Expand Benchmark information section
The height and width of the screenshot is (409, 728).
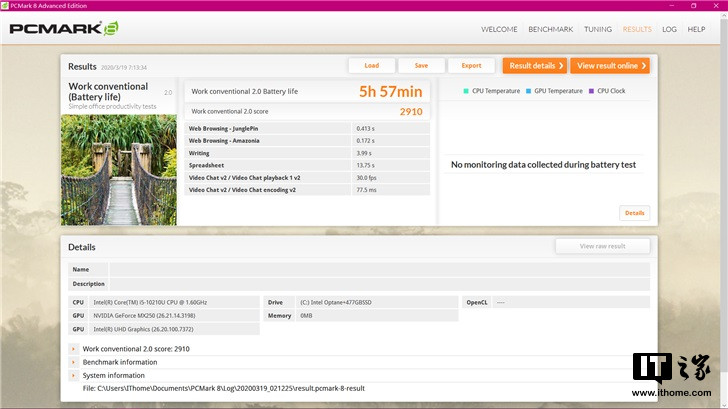point(73,362)
